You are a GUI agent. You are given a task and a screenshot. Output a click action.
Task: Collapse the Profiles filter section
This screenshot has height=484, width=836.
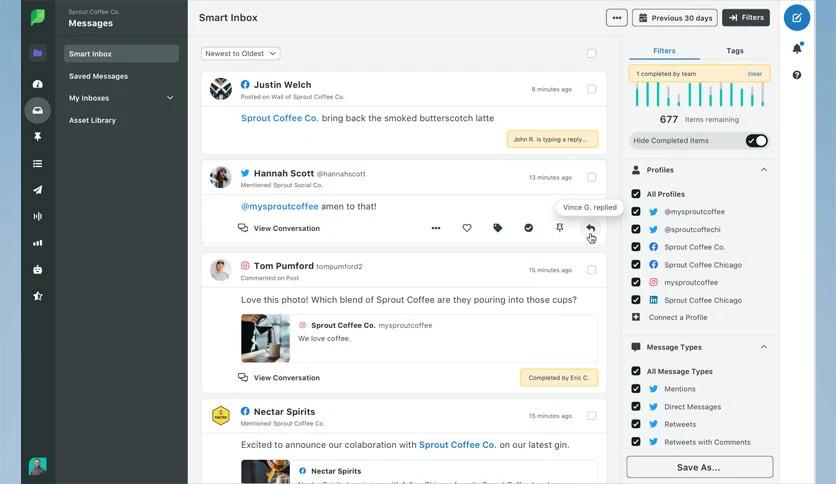tap(764, 170)
